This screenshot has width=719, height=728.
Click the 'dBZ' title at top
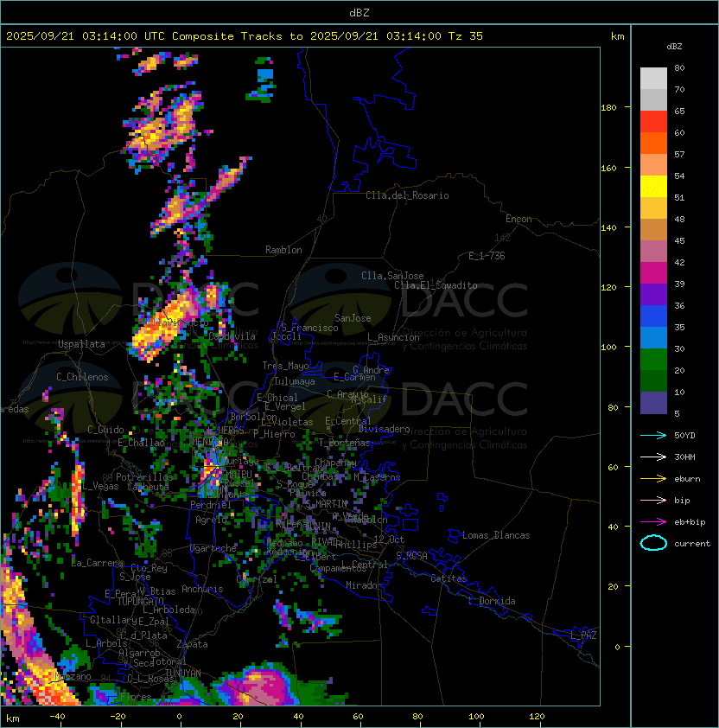click(x=359, y=12)
